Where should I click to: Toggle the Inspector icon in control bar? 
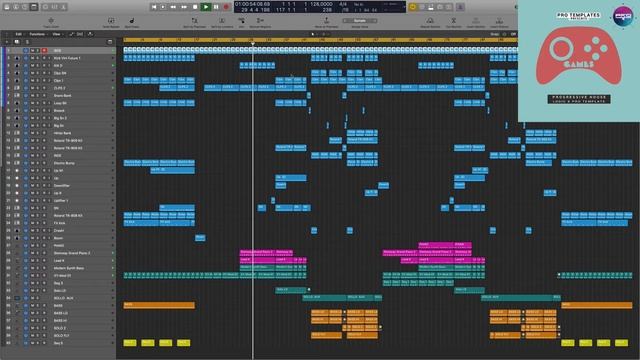[x=16, y=7]
